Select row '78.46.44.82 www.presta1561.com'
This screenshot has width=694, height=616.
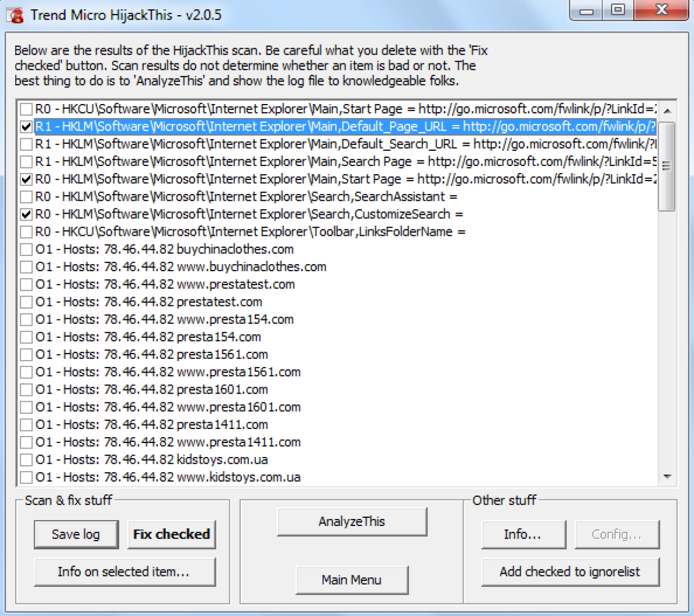point(168,372)
